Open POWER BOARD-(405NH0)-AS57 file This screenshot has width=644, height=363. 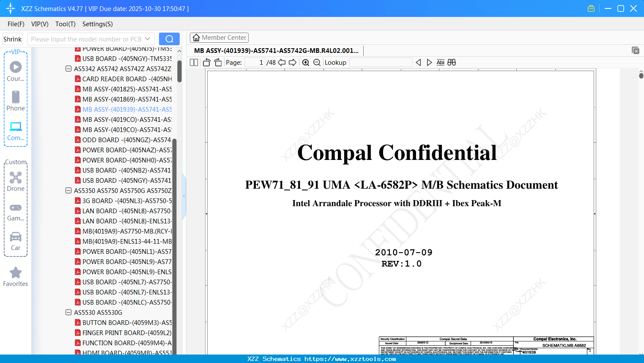click(123, 160)
